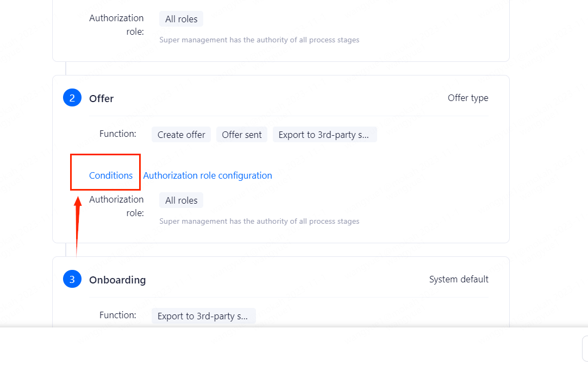The height and width of the screenshot is (366, 588).
Task: Click the Function label in Offer stage
Action: [x=118, y=134]
